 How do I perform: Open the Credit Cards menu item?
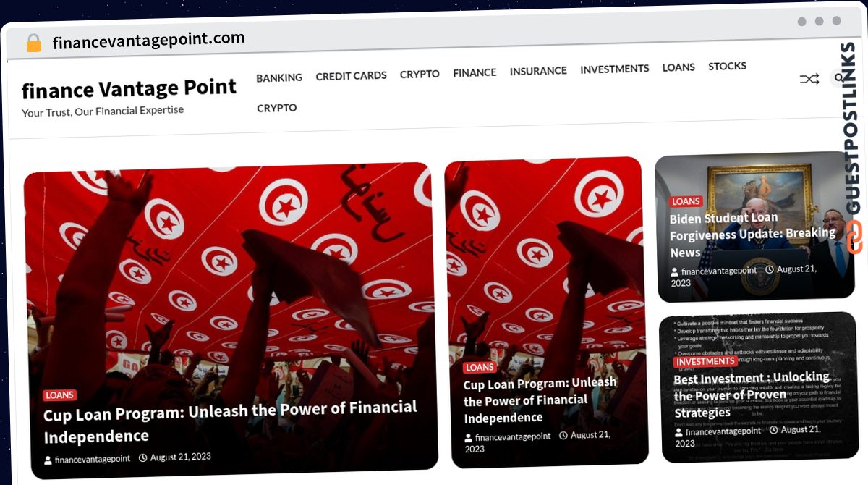351,75
